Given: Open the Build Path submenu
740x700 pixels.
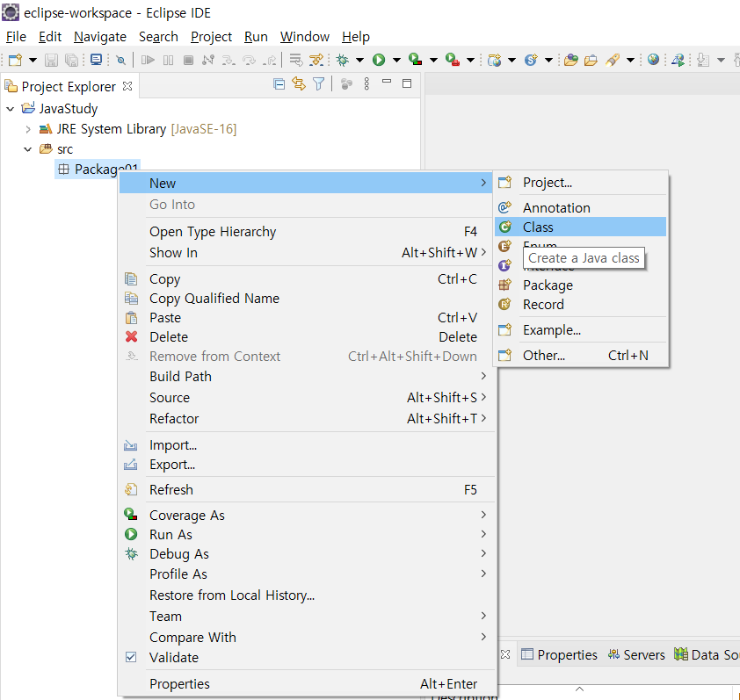Looking at the screenshot, I should [307, 377].
